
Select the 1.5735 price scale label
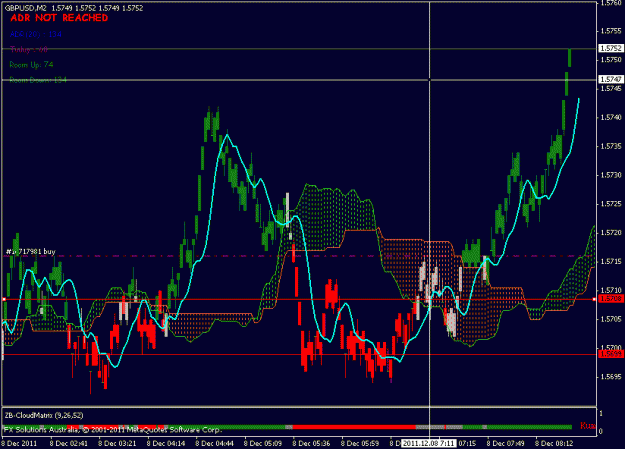(x=611, y=146)
